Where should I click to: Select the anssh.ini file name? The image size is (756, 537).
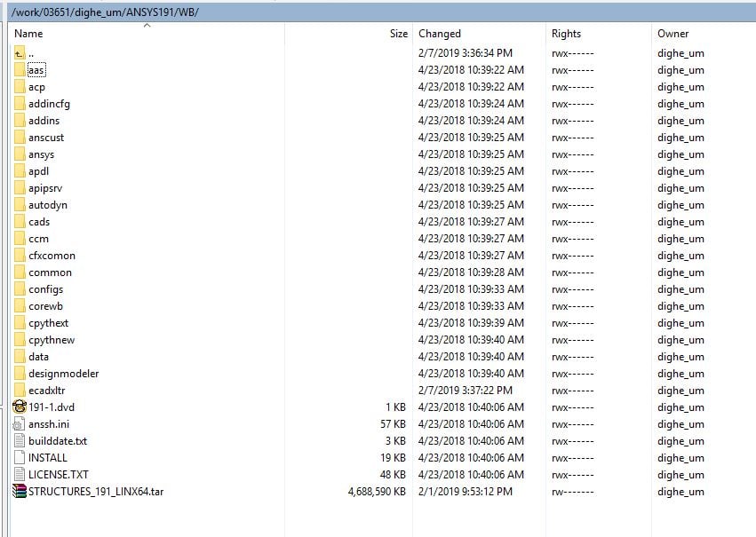[x=49, y=423]
